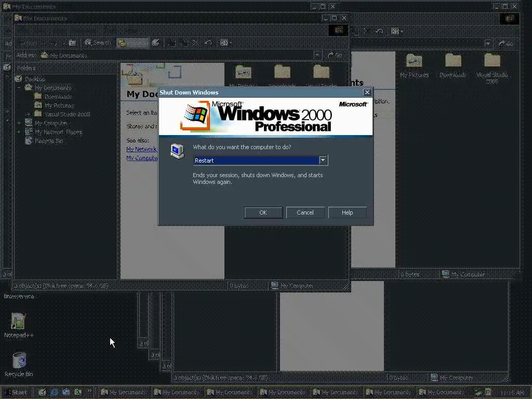Click the Go button in front window
Viewport: 532px width, 399px height.
tap(336, 55)
